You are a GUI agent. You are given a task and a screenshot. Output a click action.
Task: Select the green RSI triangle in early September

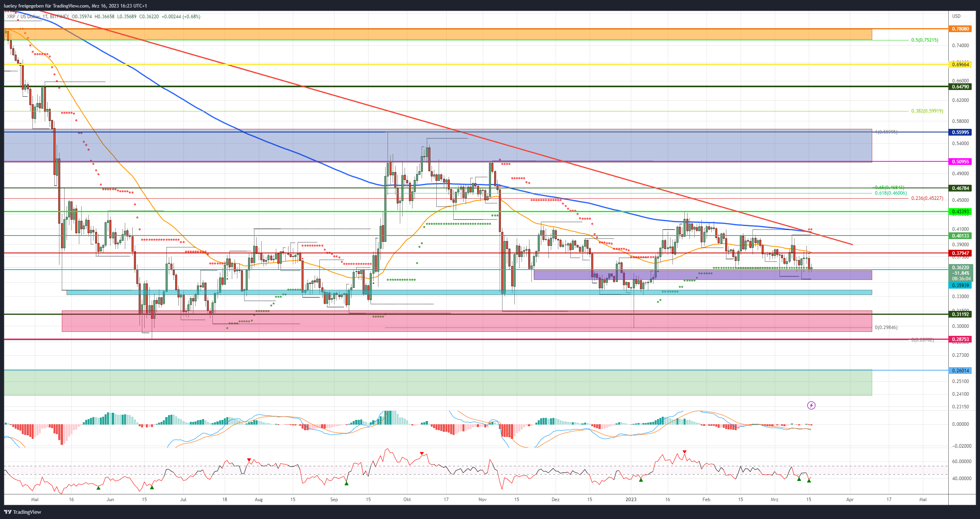pos(346,483)
